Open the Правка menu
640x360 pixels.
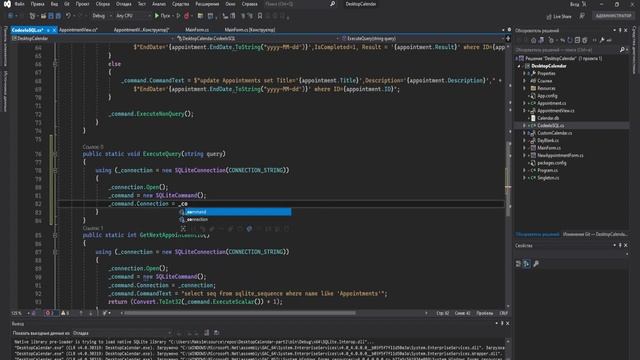(37, 4)
